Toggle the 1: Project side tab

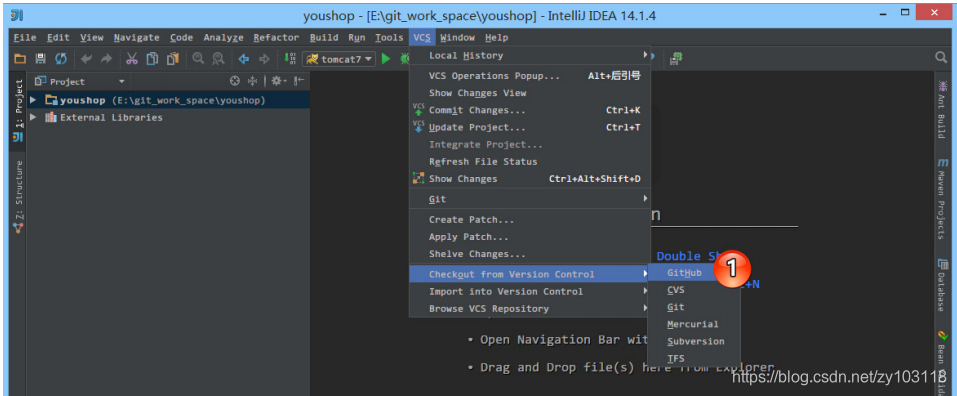(x=18, y=110)
